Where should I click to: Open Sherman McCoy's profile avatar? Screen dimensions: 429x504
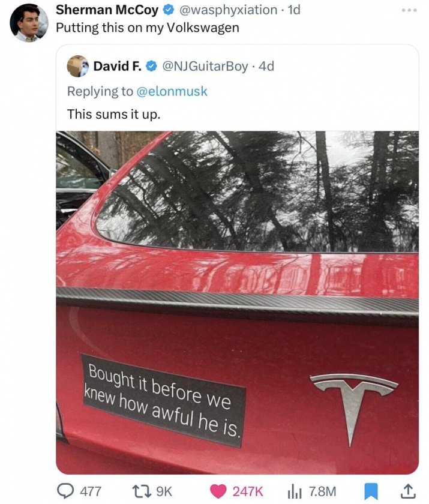pos(29,23)
